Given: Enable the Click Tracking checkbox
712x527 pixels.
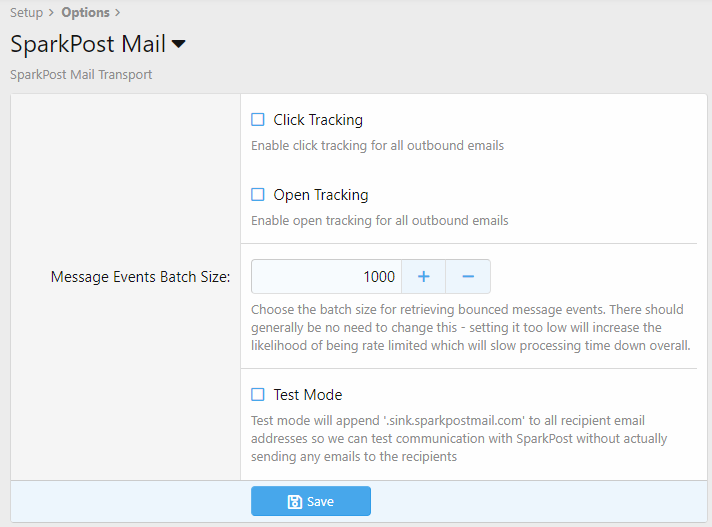Looking at the screenshot, I should [258, 120].
